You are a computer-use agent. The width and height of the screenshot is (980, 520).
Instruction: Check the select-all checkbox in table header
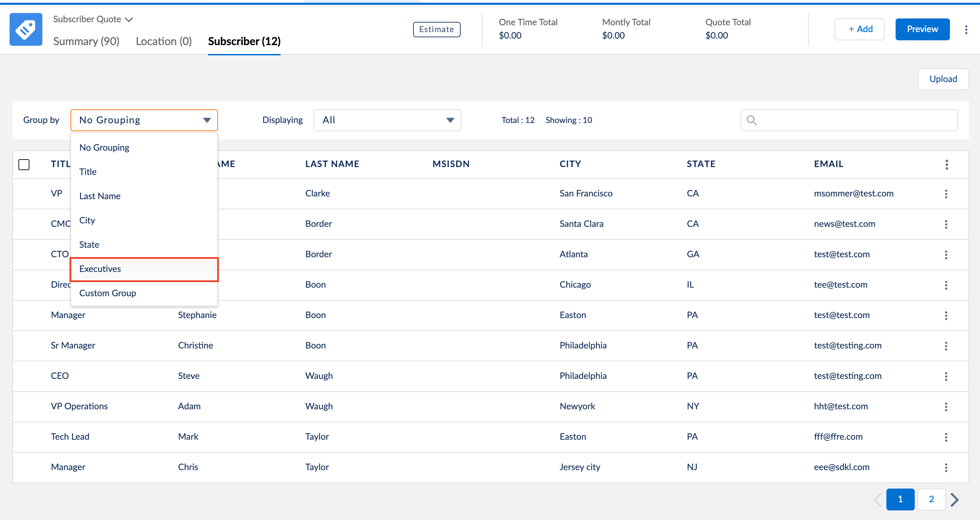point(24,164)
